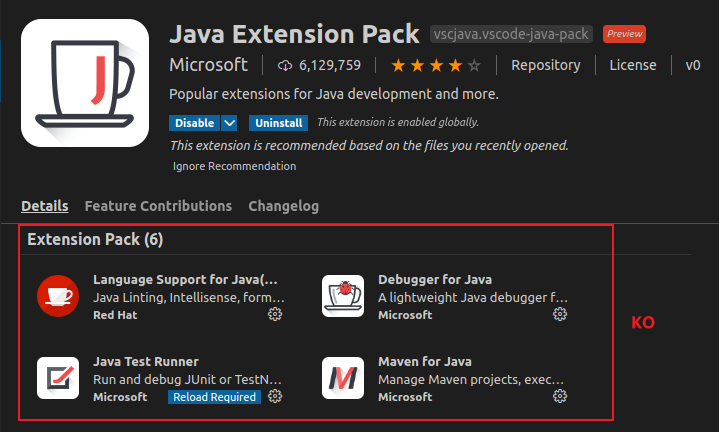
Task: Open Language Support for Java(... title
Action: tap(185, 279)
